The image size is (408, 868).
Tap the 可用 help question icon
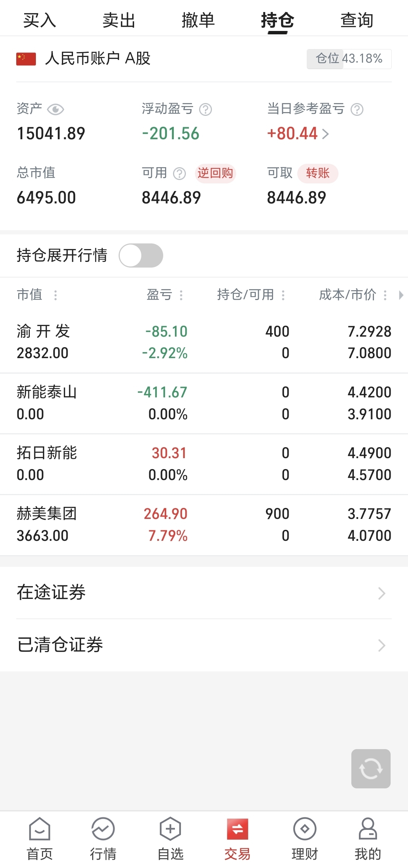tap(179, 174)
